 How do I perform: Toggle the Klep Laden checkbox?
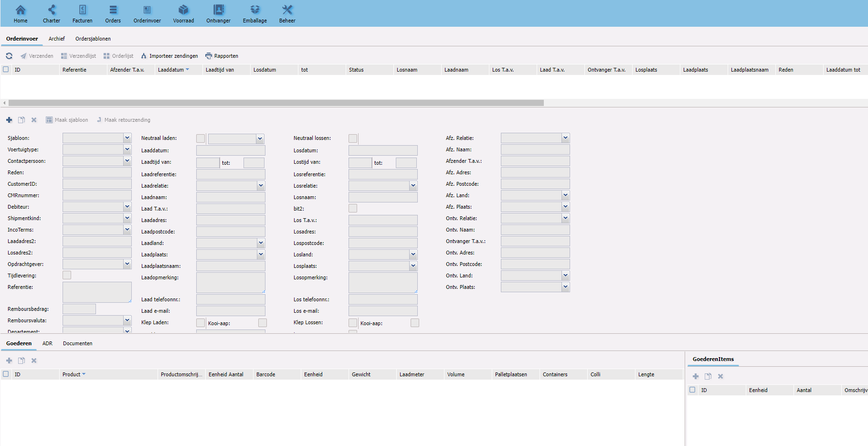[201, 323]
